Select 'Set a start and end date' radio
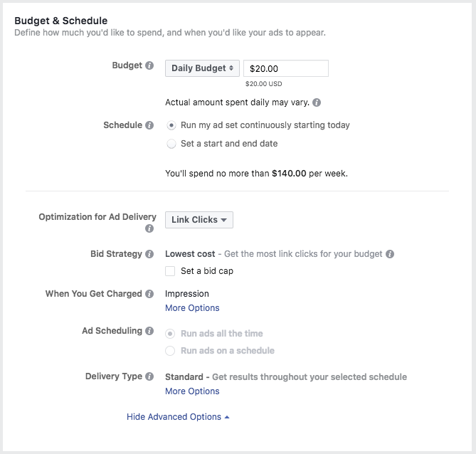476x454 pixels. (171, 144)
